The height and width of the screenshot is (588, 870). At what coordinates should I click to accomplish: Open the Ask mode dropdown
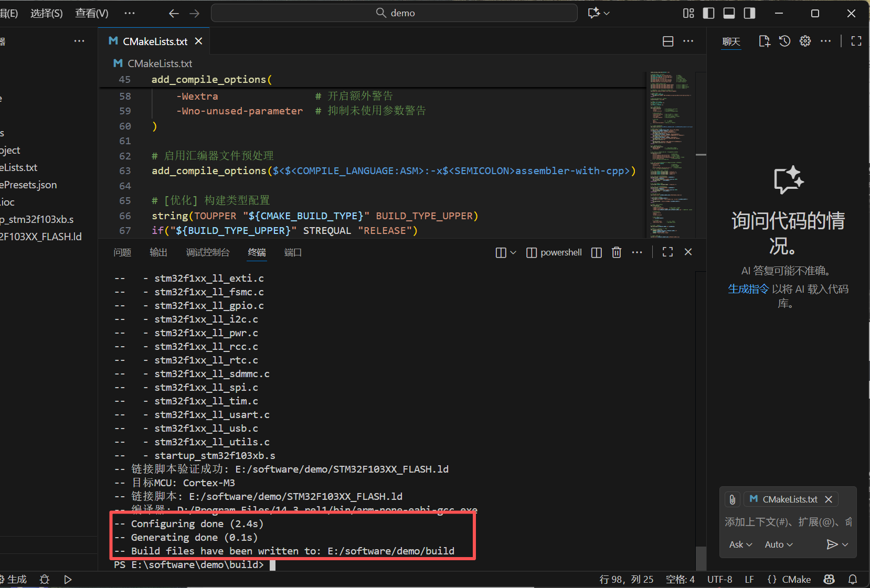point(740,544)
